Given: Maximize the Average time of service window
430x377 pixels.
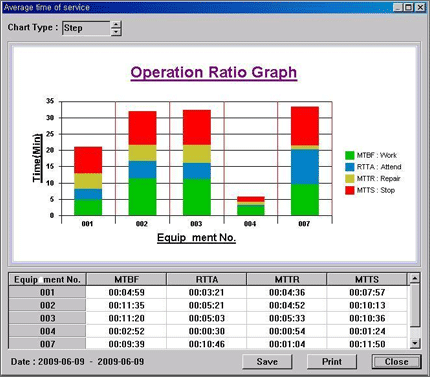Looking at the screenshot, I should pyautogui.click(x=409, y=7).
